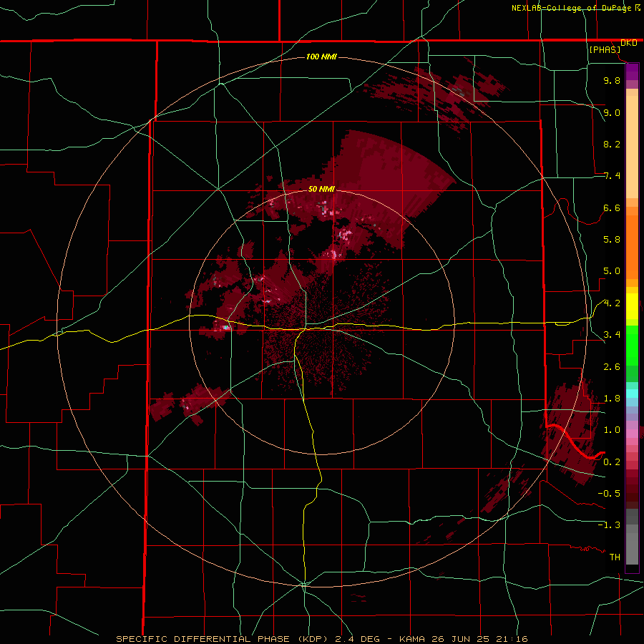Click the 8.2 scale value
The image size is (644, 644).
point(612,144)
